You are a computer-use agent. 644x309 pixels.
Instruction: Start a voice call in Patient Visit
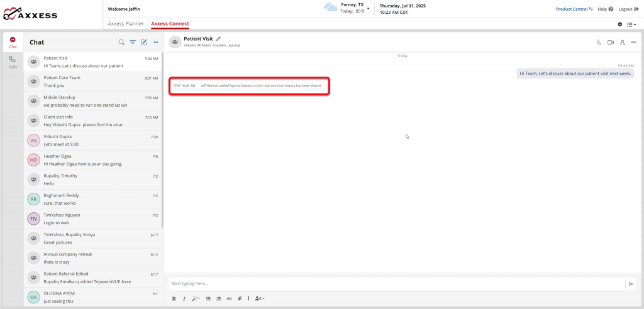point(599,42)
